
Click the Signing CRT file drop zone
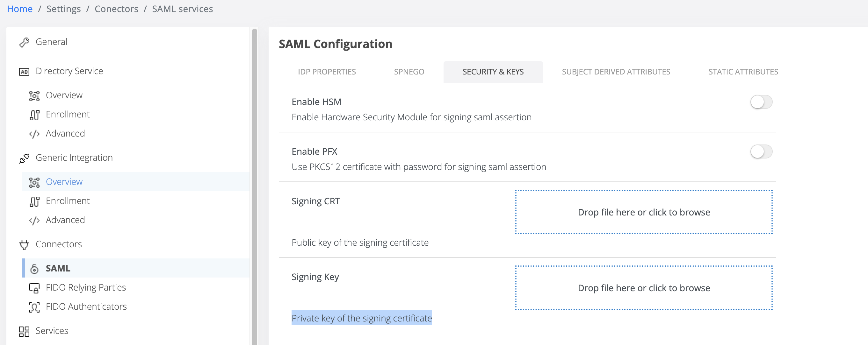[x=644, y=212]
